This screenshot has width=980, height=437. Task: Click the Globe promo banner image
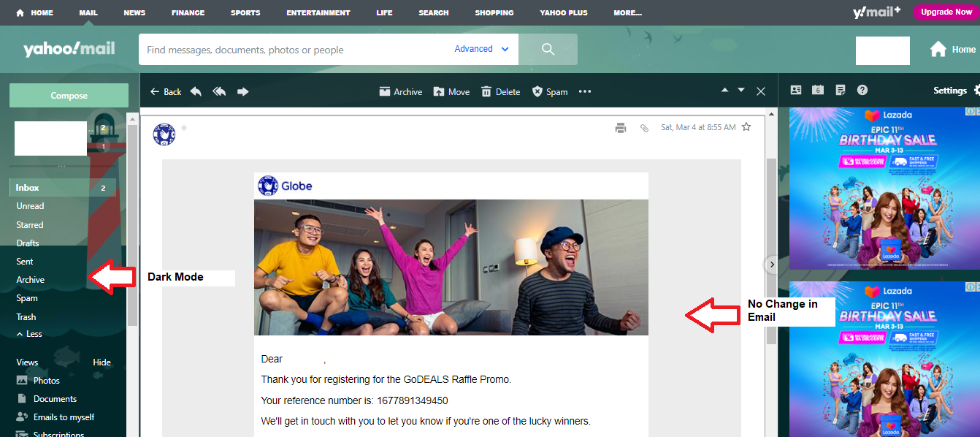coord(451,267)
